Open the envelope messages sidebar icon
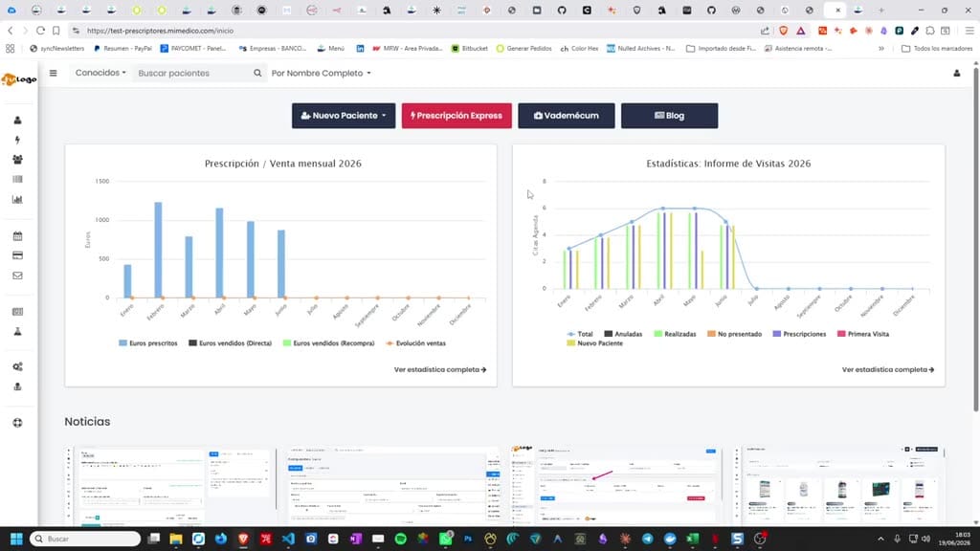Screen dimensions: 980x551 pos(17,275)
